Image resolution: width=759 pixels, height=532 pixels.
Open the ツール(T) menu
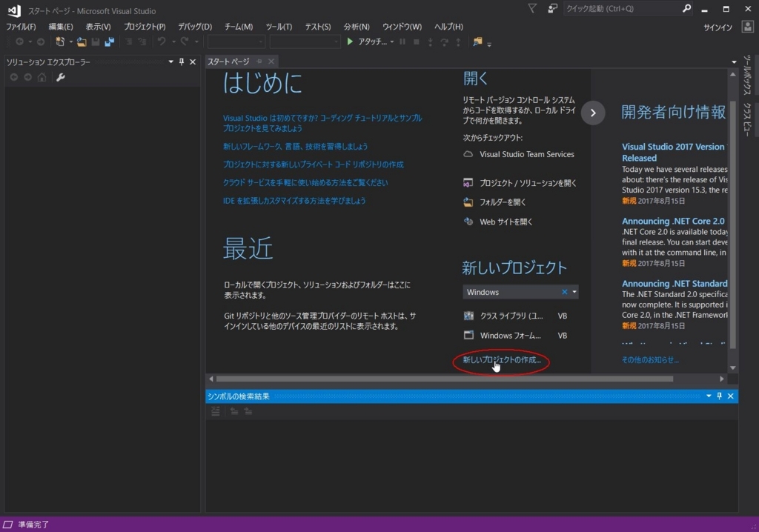(x=279, y=27)
